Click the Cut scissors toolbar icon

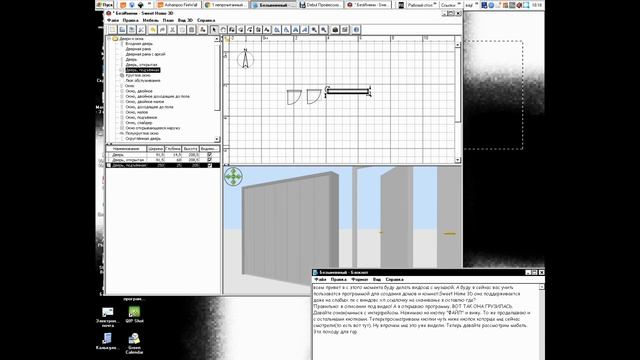(x=172, y=30)
